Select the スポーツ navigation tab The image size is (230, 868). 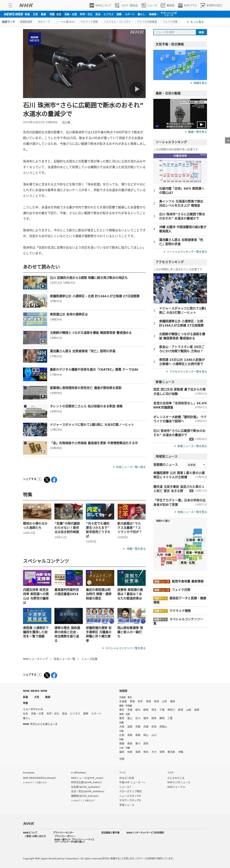click(130, 14)
